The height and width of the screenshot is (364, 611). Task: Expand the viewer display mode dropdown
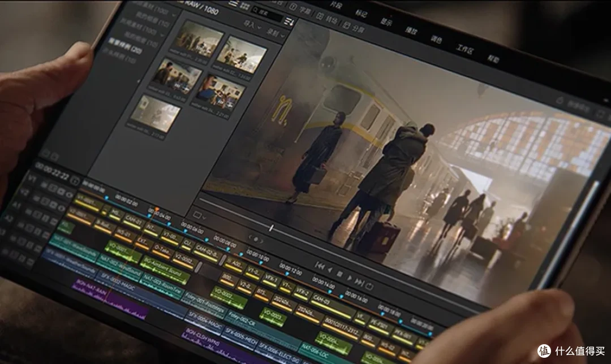point(199,215)
